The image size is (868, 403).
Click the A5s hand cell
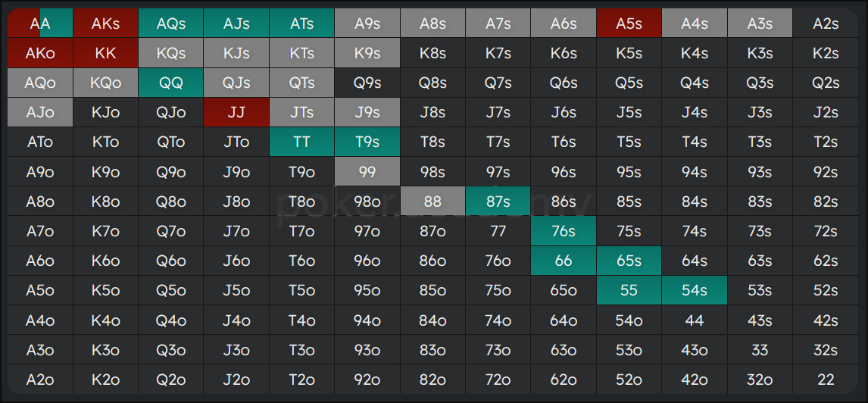pos(629,23)
